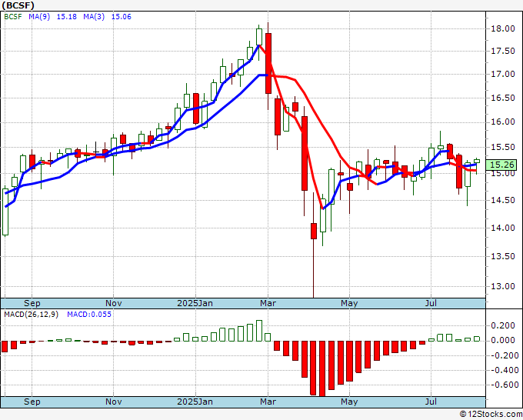Click Mar on the price chart time axis

click(268, 303)
